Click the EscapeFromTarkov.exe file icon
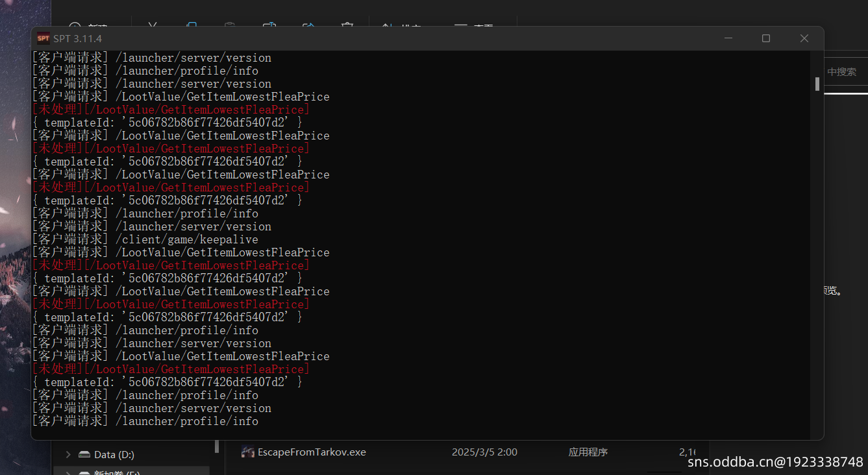Viewport: 868px width, 475px height. point(247,452)
